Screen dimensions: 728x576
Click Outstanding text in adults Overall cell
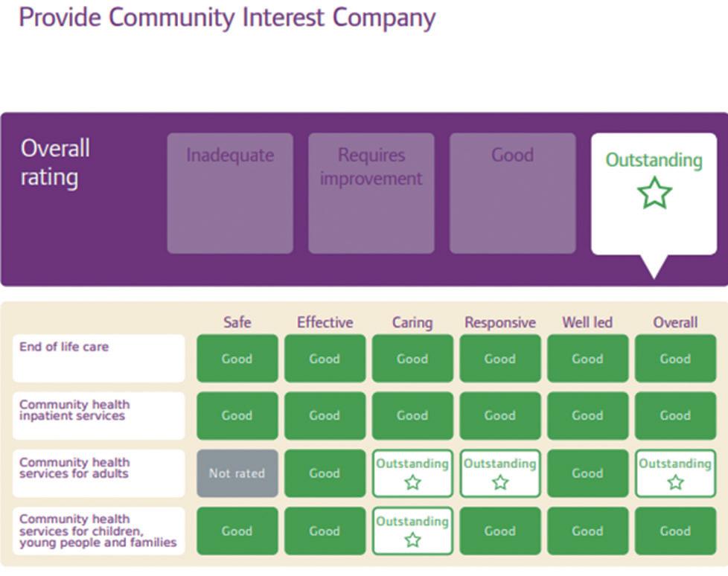(x=676, y=464)
